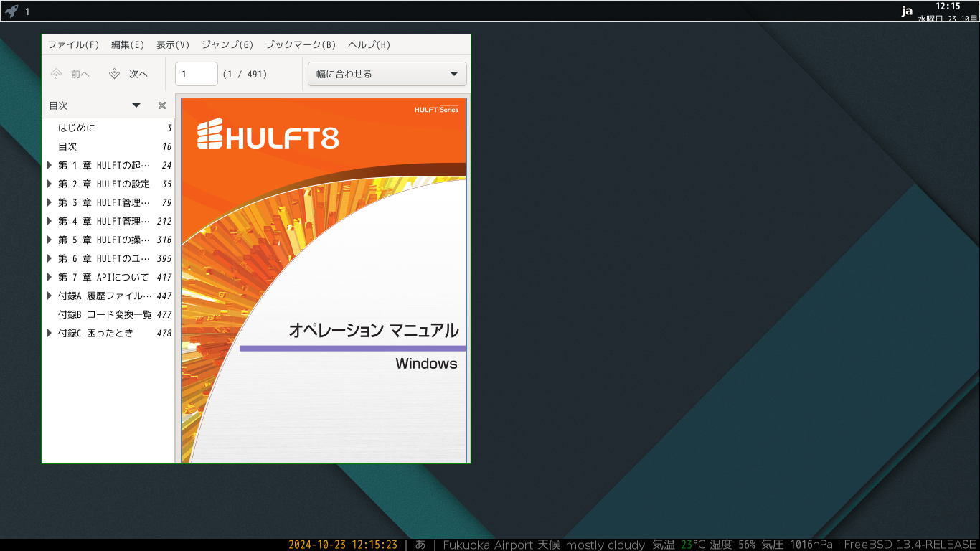Open the 表示(V) menu
This screenshot has height=551, width=980.
(x=173, y=44)
